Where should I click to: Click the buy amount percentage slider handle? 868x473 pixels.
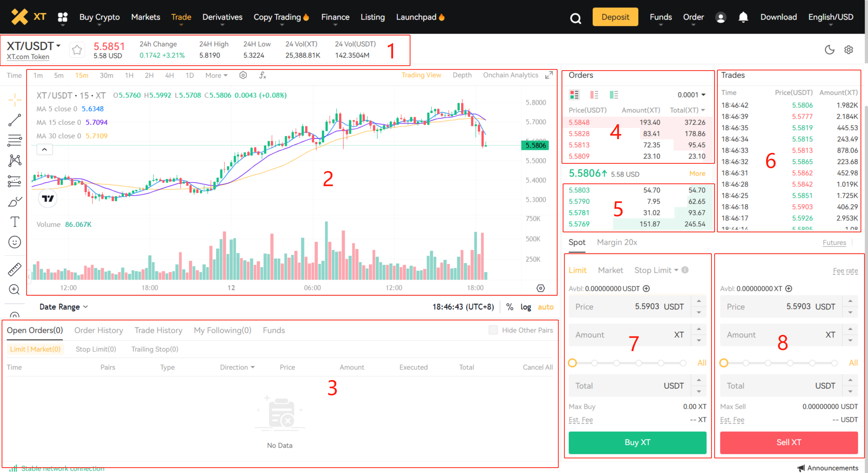[x=572, y=363]
